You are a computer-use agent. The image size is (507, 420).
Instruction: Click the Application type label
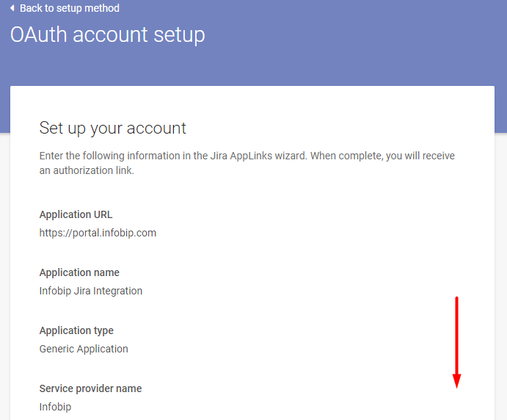tap(76, 330)
